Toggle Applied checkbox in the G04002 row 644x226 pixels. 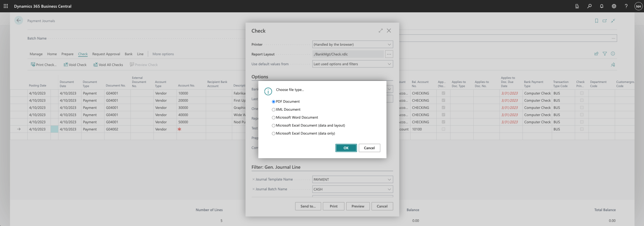click(x=443, y=129)
